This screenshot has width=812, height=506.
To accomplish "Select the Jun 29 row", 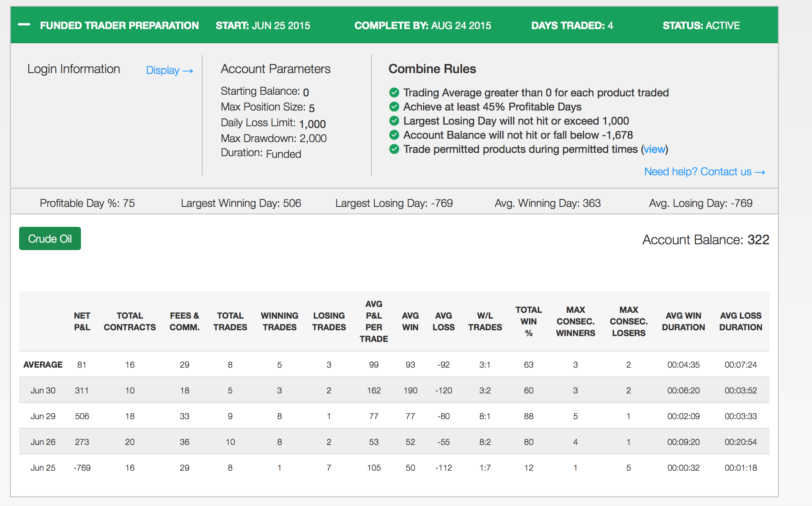I will [x=394, y=416].
